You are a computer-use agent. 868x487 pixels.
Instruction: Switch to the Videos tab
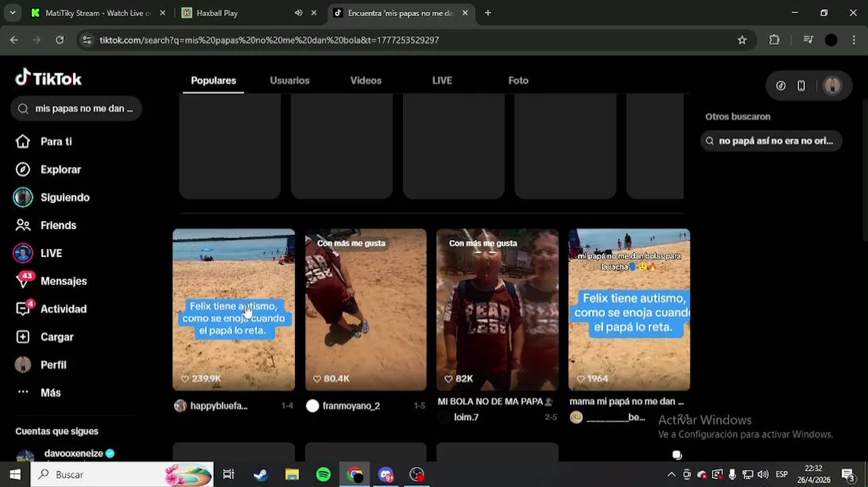coord(366,80)
